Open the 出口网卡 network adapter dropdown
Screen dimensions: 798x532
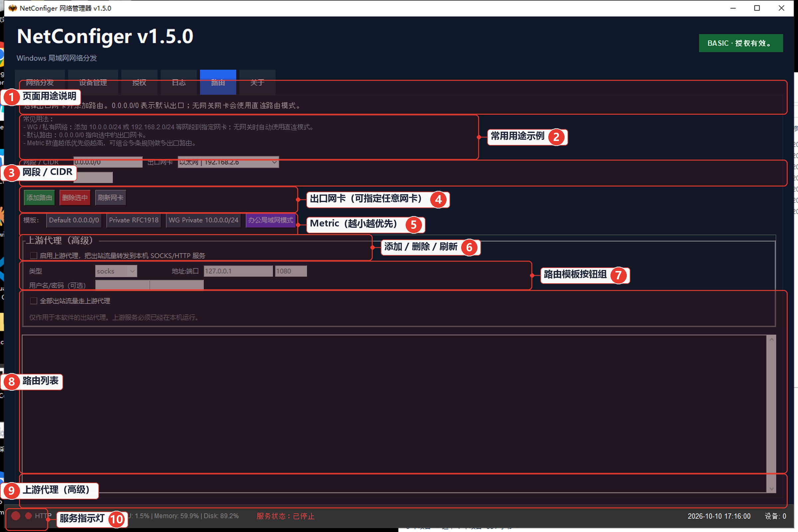point(228,162)
